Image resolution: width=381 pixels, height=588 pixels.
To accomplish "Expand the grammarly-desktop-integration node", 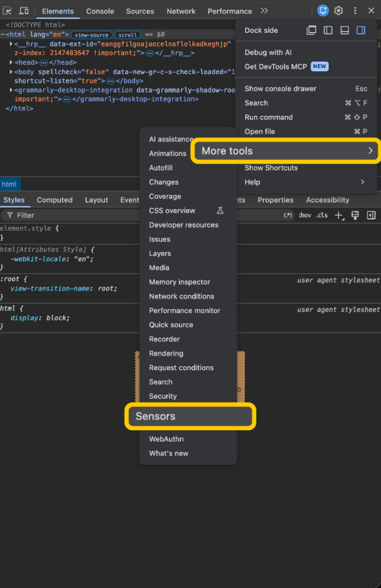I will tap(11, 90).
